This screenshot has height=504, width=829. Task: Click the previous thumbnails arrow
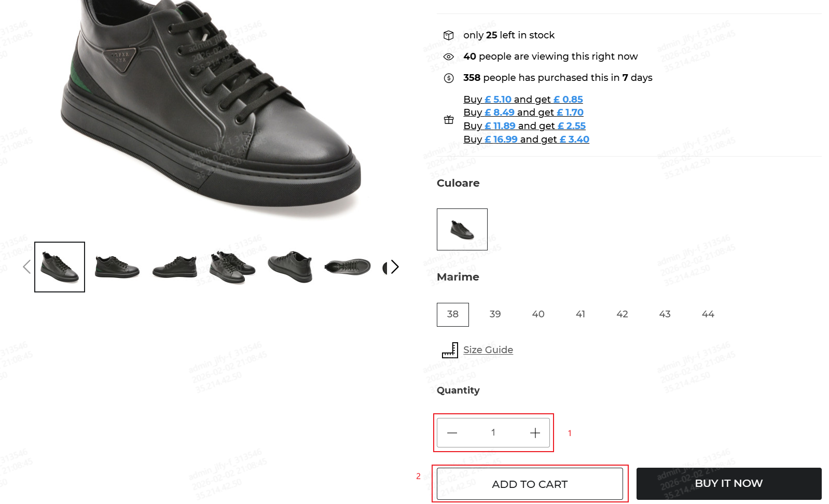[x=27, y=267]
